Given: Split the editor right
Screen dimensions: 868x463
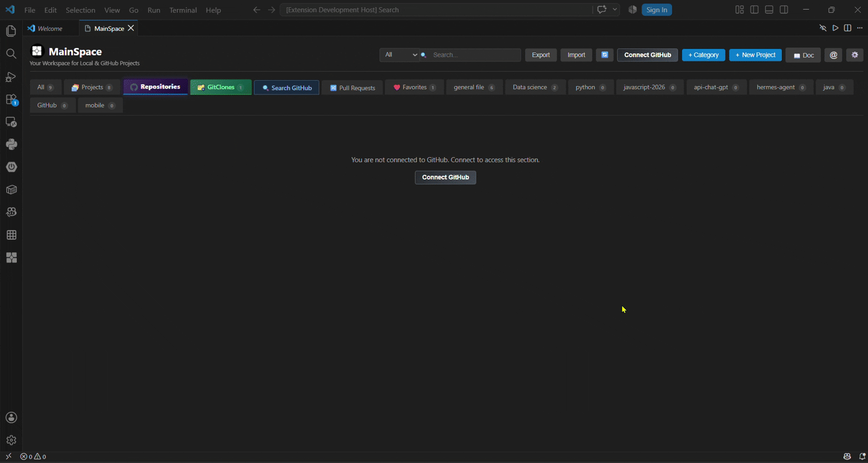Looking at the screenshot, I should [x=848, y=28].
